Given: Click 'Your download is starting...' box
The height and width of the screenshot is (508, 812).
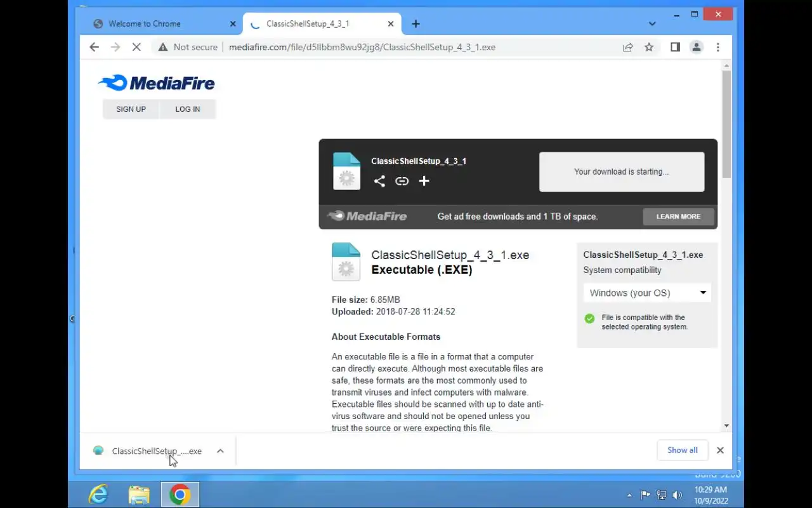Looking at the screenshot, I should pyautogui.click(x=622, y=171).
